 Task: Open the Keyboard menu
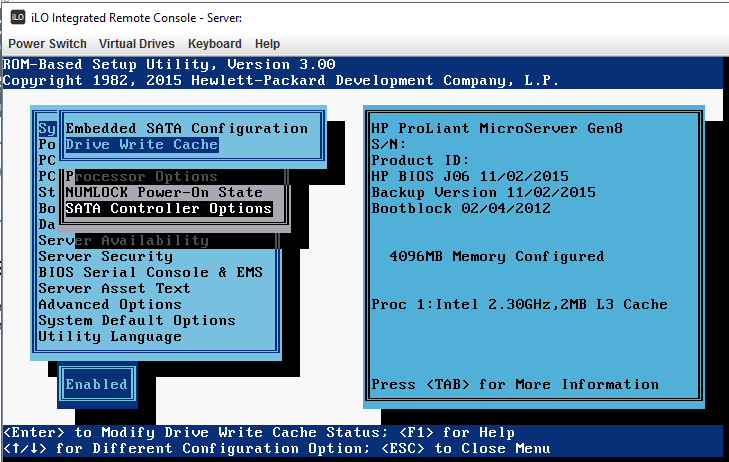pos(214,44)
